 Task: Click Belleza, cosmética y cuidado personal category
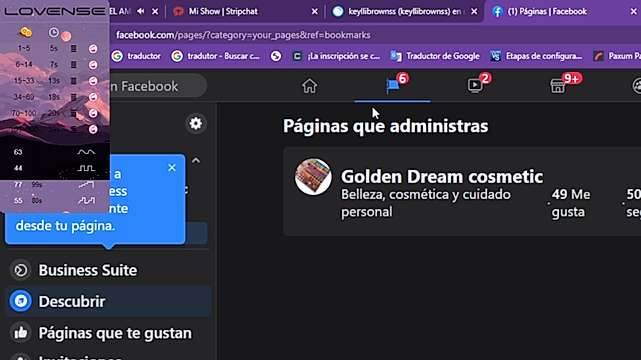[426, 203]
